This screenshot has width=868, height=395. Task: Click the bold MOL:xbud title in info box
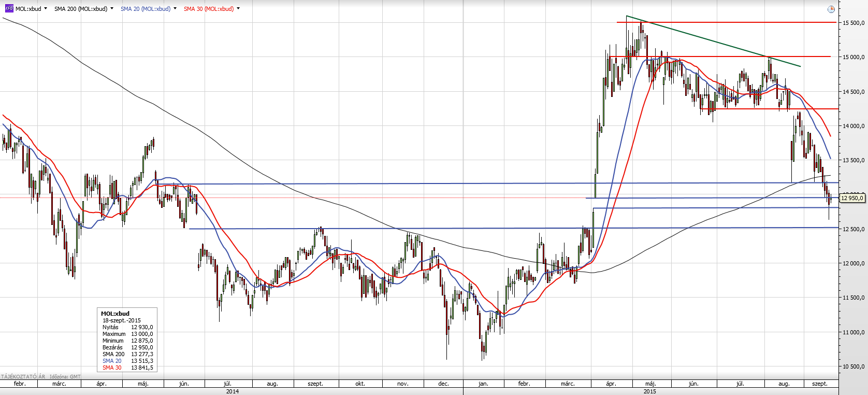click(x=115, y=314)
